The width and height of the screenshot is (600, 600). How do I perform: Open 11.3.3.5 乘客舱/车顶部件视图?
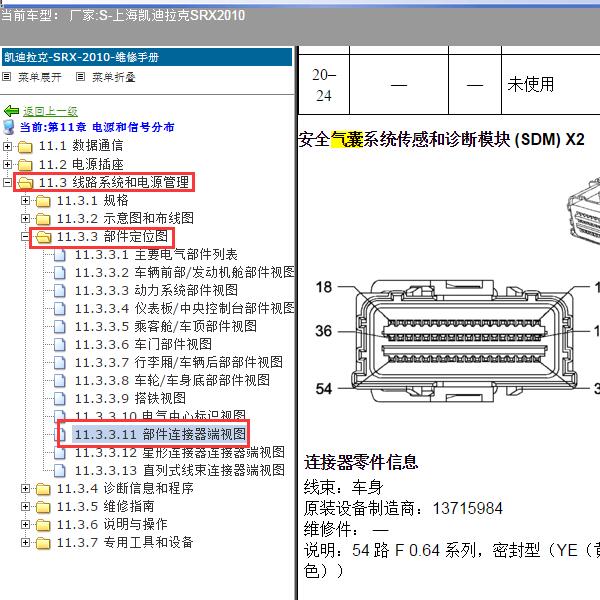click(x=166, y=326)
